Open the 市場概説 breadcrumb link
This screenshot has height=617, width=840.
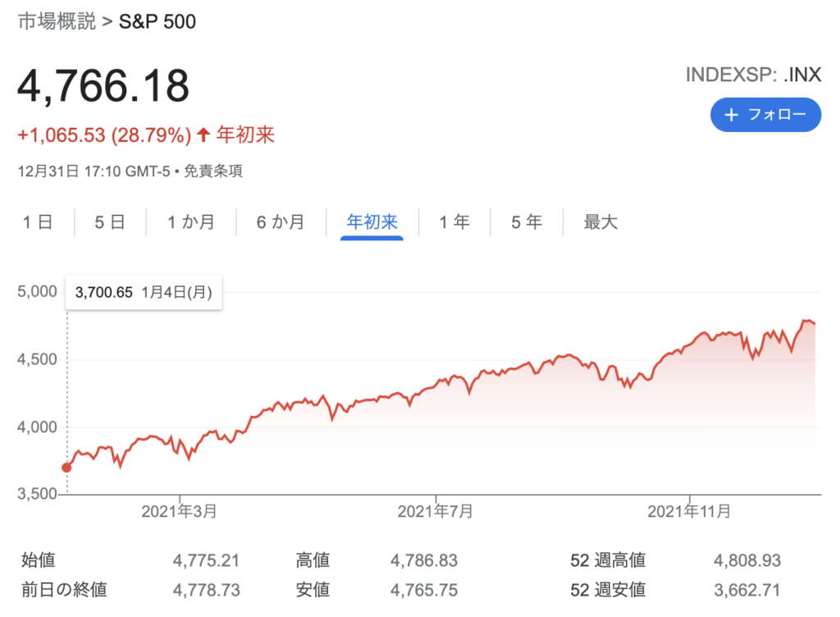click(57, 21)
